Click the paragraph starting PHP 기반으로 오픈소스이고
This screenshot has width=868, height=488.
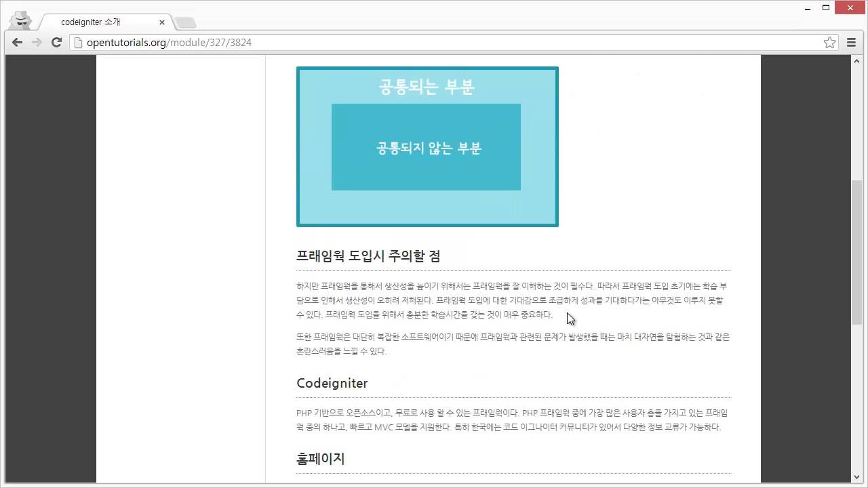tap(512, 420)
